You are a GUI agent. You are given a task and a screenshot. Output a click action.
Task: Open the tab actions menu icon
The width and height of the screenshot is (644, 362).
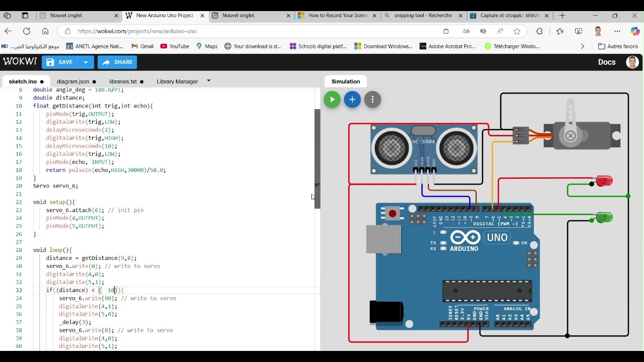tap(25, 16)
